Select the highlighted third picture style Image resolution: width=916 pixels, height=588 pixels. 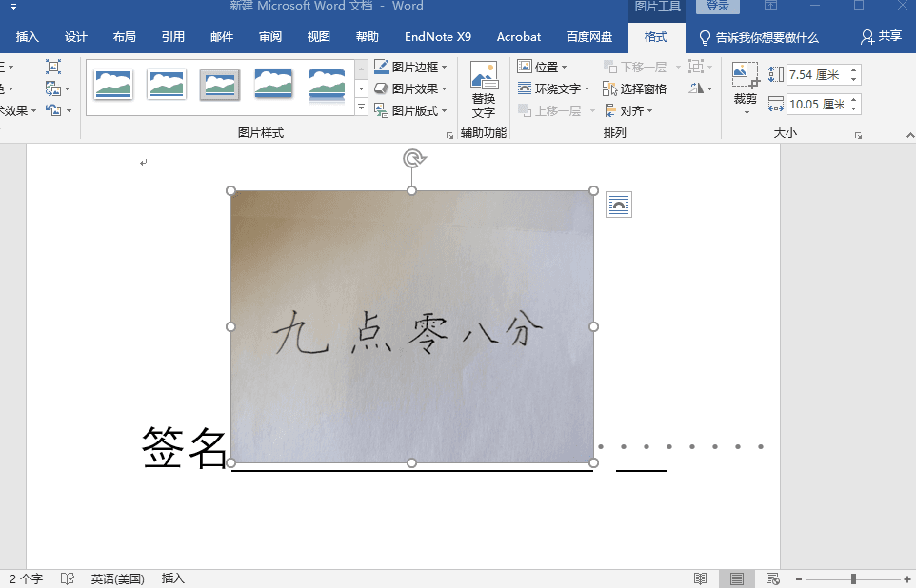pos(220,84)
